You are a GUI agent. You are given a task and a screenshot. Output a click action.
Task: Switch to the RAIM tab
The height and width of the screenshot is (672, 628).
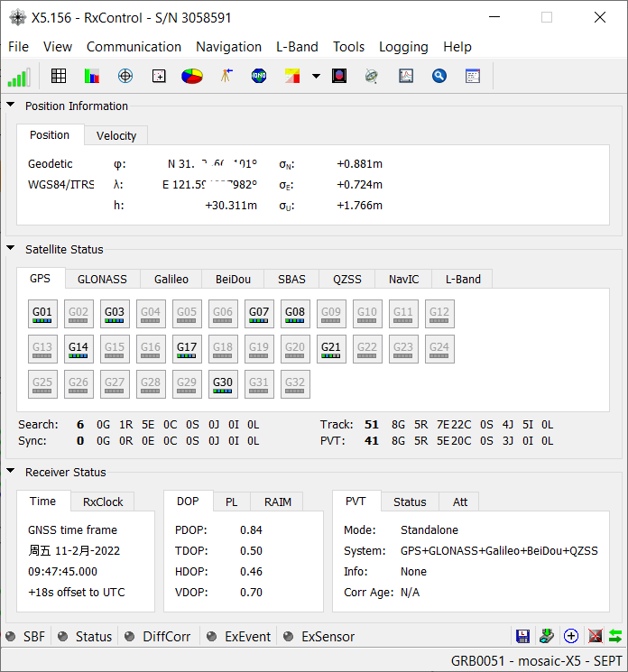pos(277,502)
